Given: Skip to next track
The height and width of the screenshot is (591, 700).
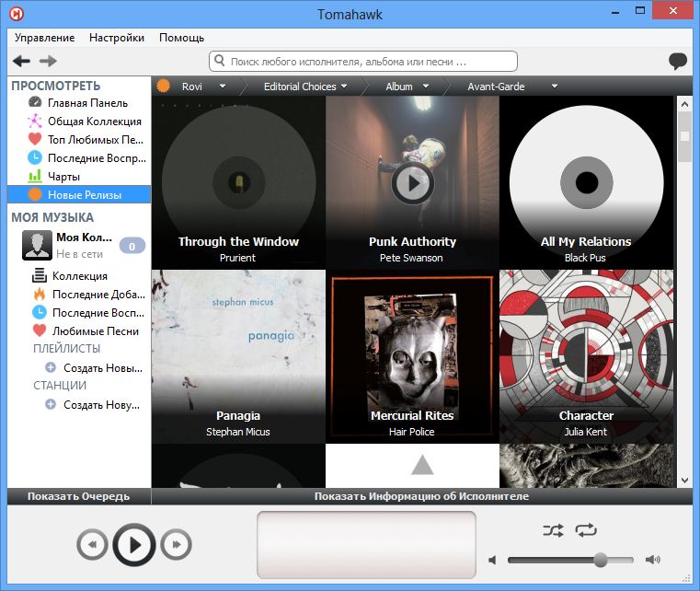Looking at the screenshot, I should 176,545.
